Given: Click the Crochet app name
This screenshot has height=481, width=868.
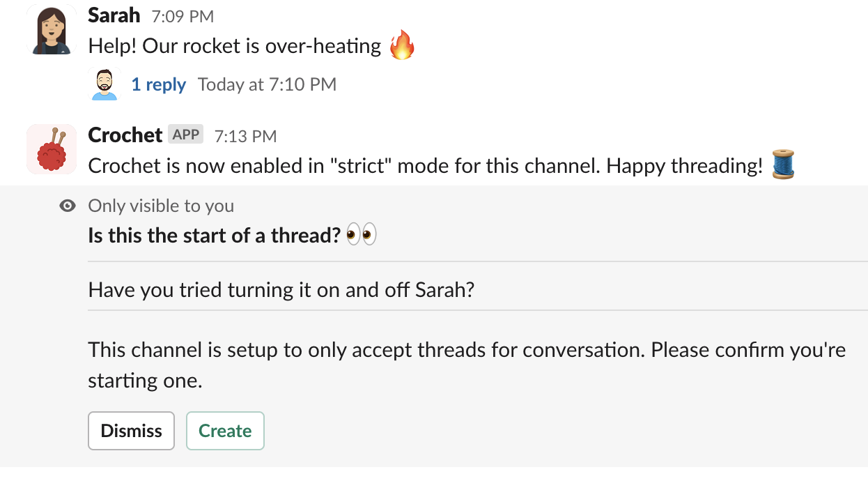Looking at the screenshot, I should pos(125,135).
